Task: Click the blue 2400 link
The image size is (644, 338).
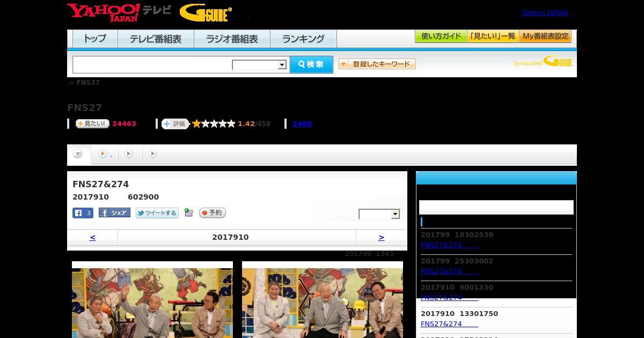Action: (302, 124)
